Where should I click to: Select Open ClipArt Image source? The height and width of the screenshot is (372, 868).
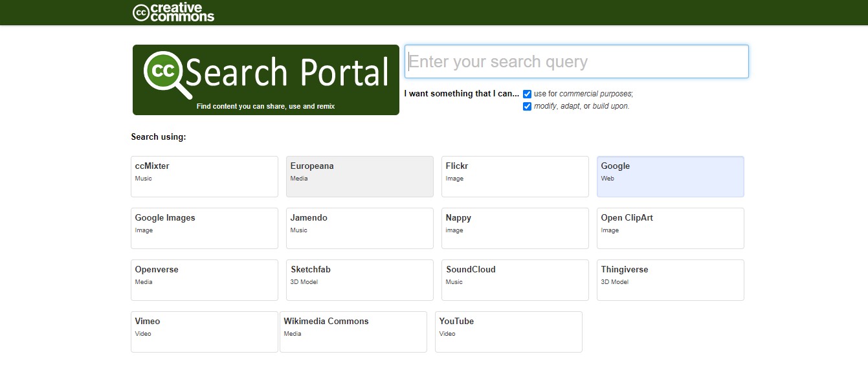pos(671,228)
